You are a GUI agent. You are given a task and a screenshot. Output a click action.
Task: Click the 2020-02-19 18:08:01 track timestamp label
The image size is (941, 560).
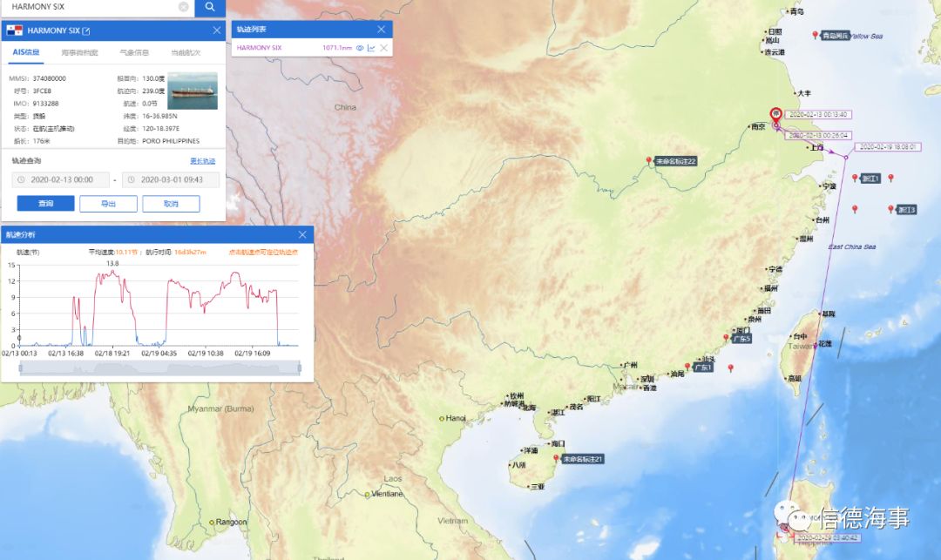click(x=887, y=147)
